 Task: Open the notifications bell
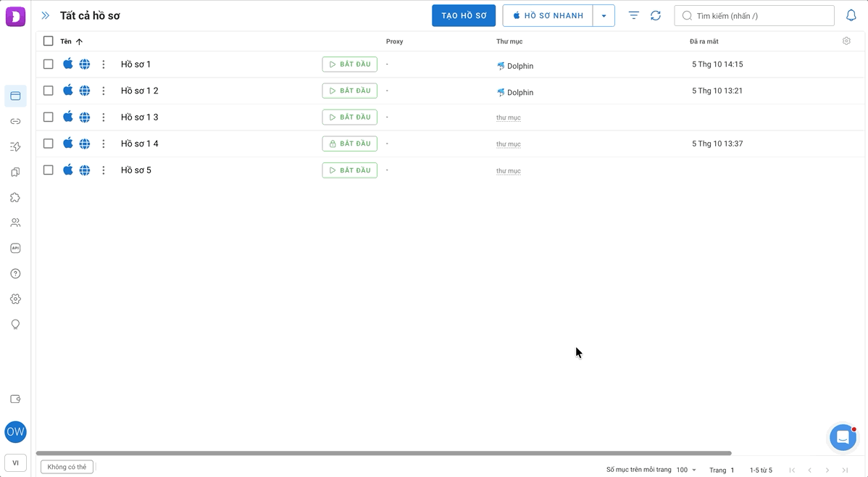tap(851, 15)
